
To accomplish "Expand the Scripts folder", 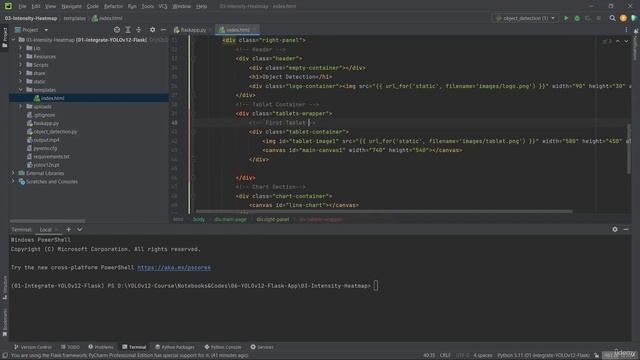I will tap(20, 65).
